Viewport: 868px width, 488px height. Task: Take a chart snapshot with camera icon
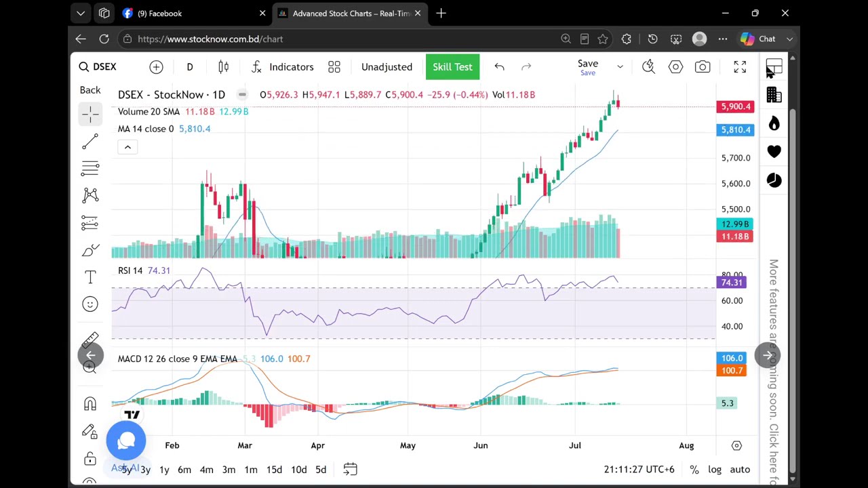[x=703, y=66]
